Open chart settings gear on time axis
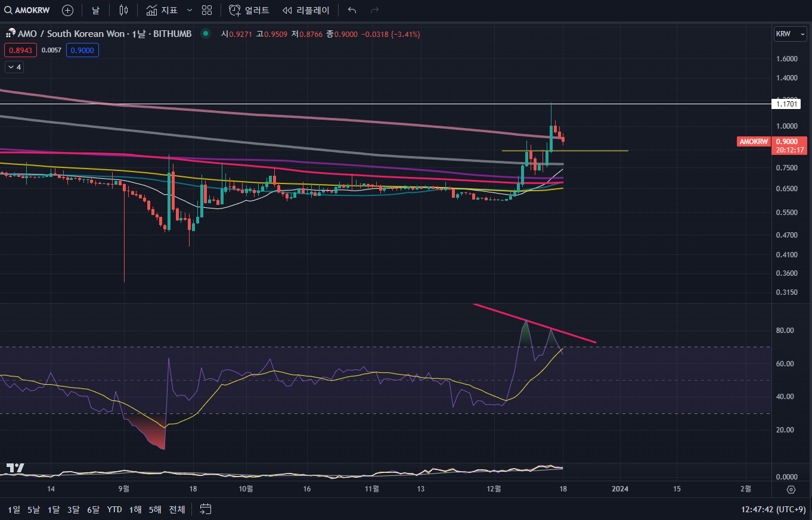 tap(791, 490)
